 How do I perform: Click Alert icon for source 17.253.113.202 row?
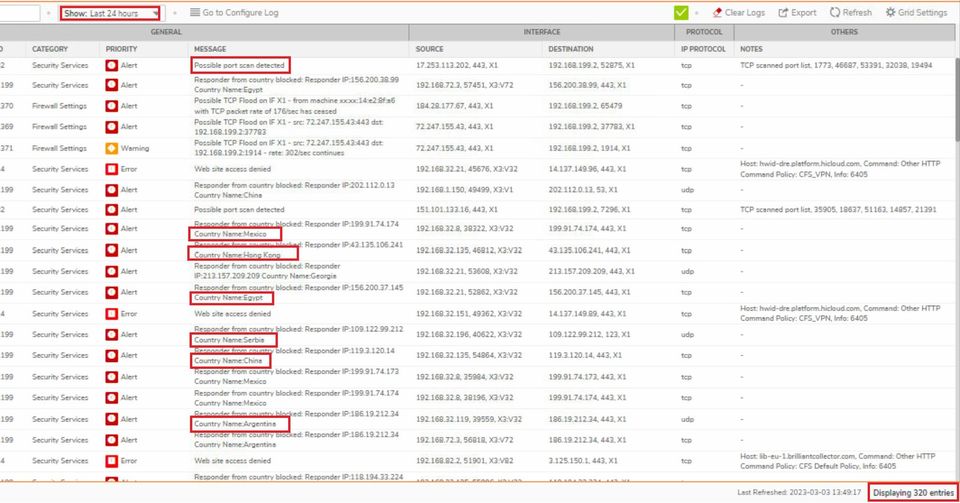click(111, 65)
